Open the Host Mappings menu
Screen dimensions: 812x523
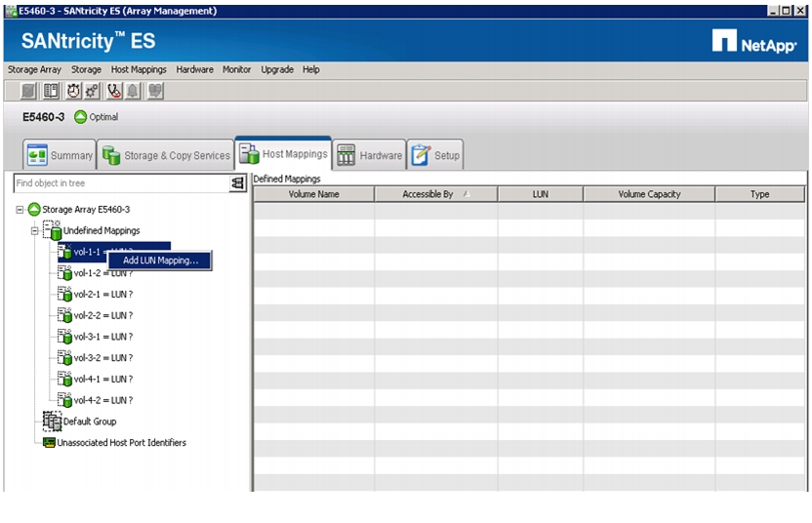point(139,69)
